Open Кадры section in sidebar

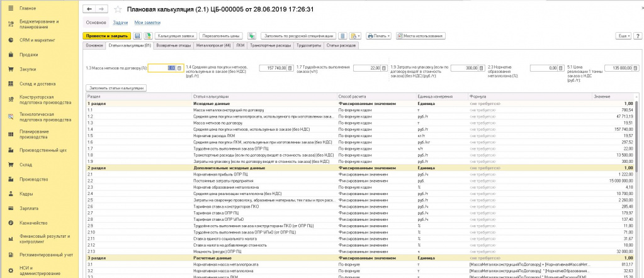tap(40, 194)
